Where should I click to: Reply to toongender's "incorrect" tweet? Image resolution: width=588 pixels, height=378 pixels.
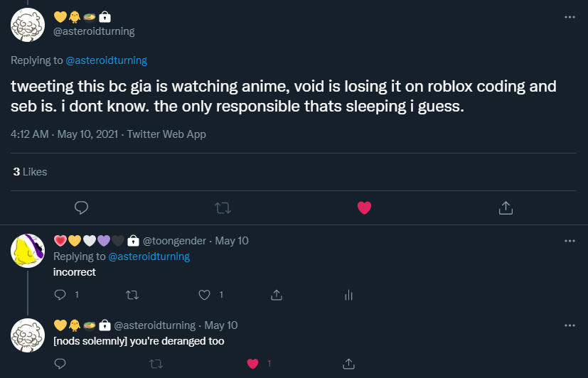pos(60,294)
